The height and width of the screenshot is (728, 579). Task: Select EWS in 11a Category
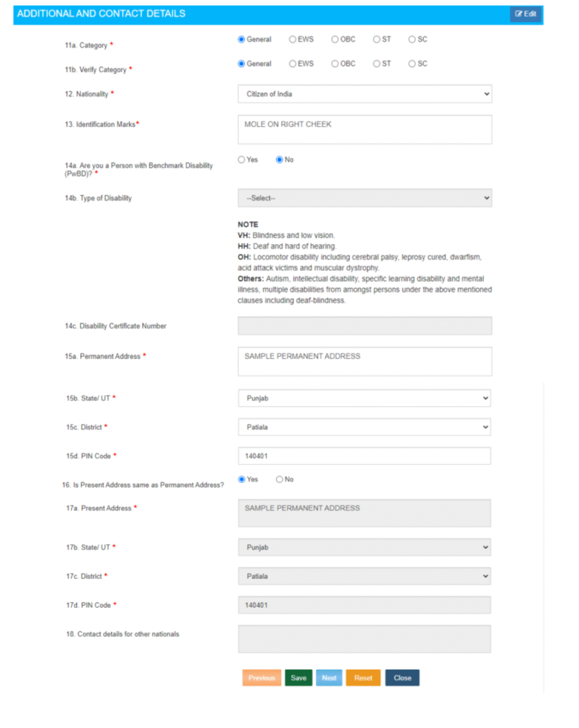[293, 40]
